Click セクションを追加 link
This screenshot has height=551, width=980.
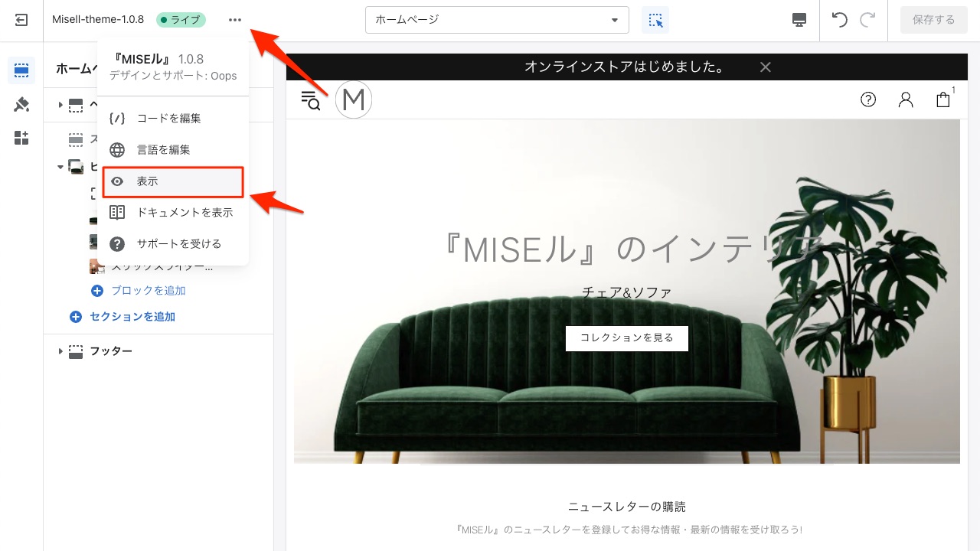pyautogui.click(x=132, y=317)
